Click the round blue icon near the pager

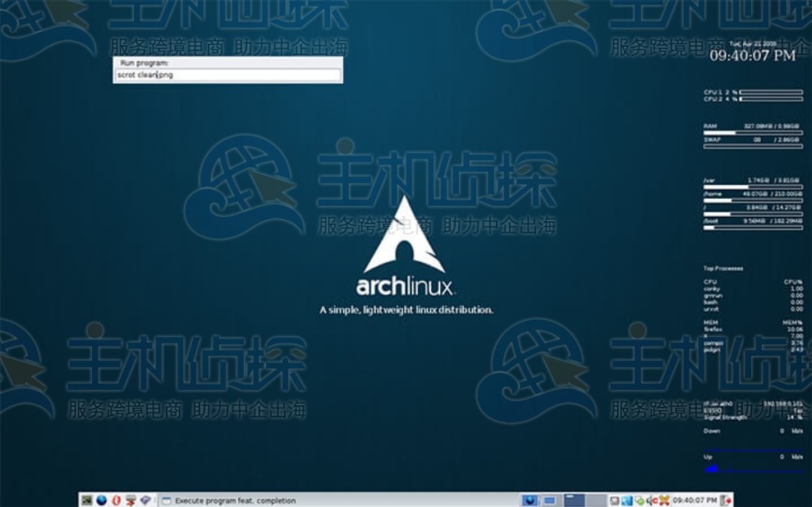point(530,500)
